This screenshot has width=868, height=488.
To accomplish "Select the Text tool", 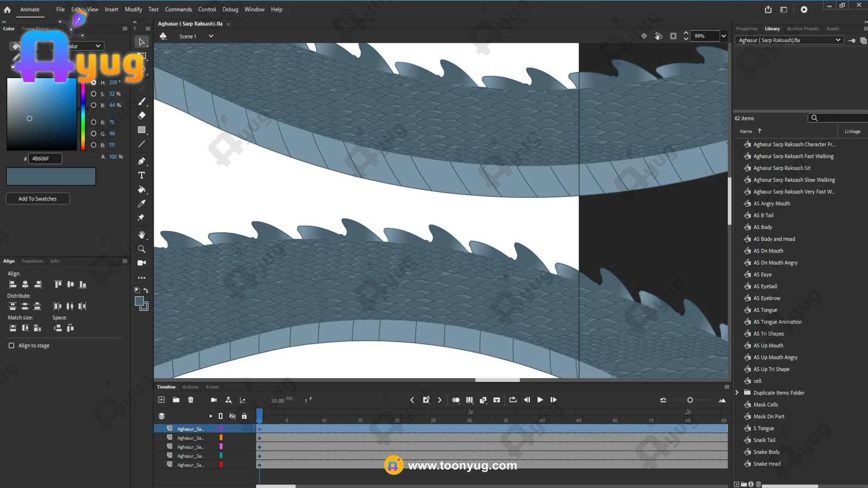I will click(x=142, y=175).
